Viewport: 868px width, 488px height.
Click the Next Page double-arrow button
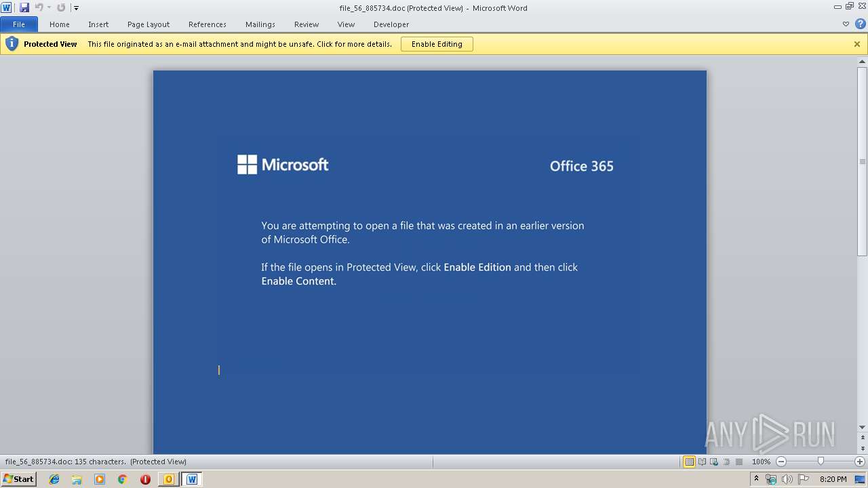[x=863, y=449]
